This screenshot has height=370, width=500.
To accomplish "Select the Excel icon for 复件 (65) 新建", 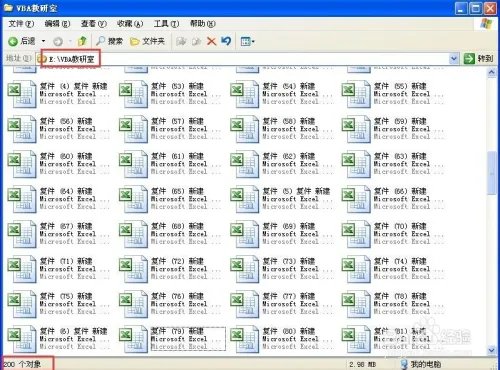I will [x=133, y=199].
